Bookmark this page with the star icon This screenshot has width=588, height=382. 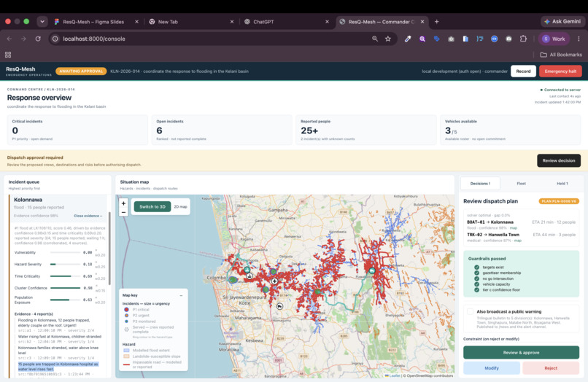pyautogui.click(x=388, y=39)
